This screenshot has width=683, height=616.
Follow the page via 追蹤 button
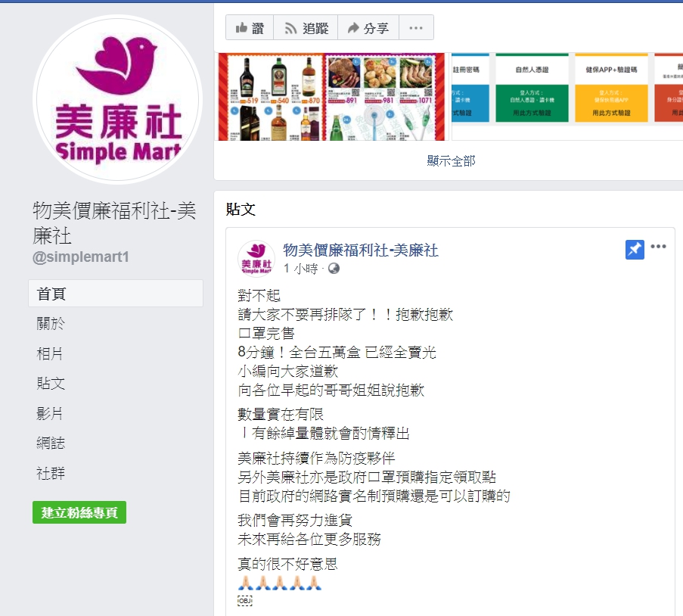coord(306,28)
